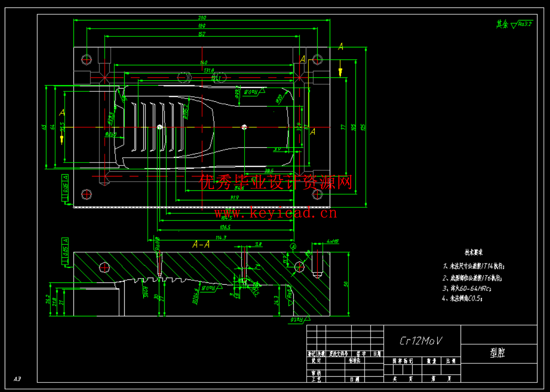550x392 pixels.
Task: Select the lower perpendicularity tolerance frame
Action: tap(64, 251)
